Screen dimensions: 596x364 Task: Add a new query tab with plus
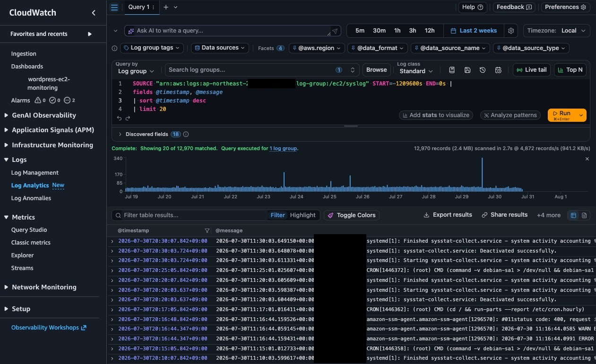click(165, 7)
